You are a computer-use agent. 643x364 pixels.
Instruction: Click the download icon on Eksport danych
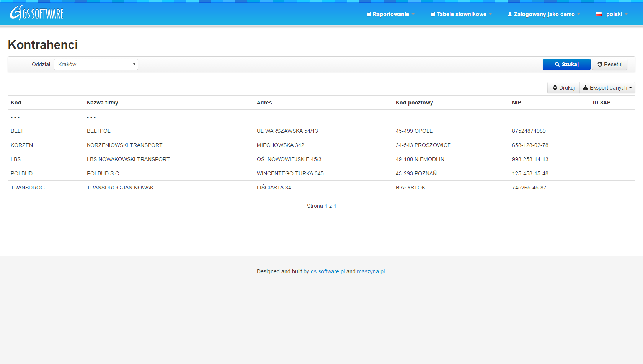(585, 88)
